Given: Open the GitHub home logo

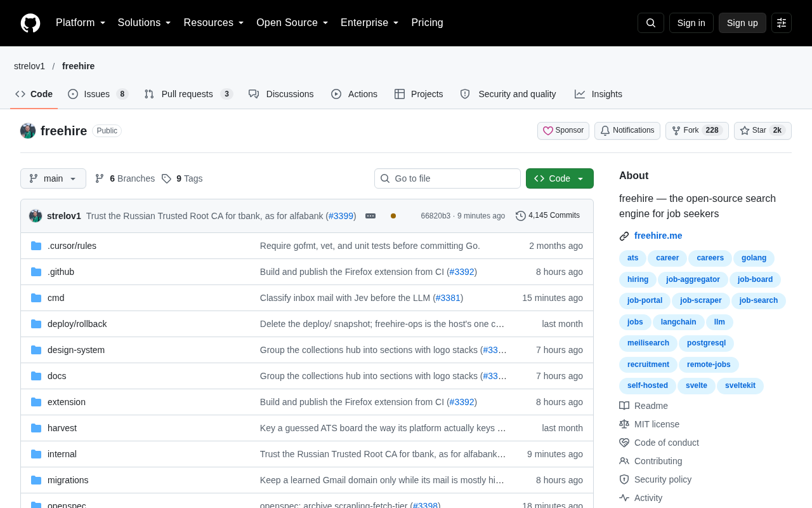Looking at the screenshot, I should (x=30, y=23).
